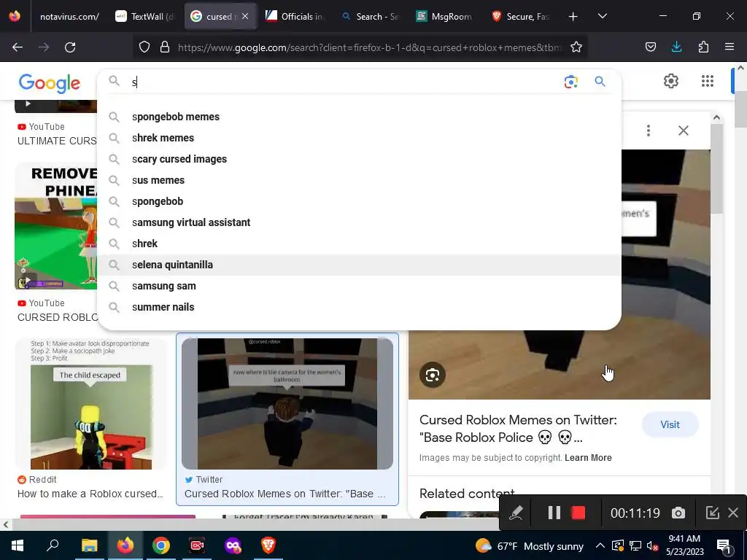
Task: Open the image preview more options dots
Action: 649,131
